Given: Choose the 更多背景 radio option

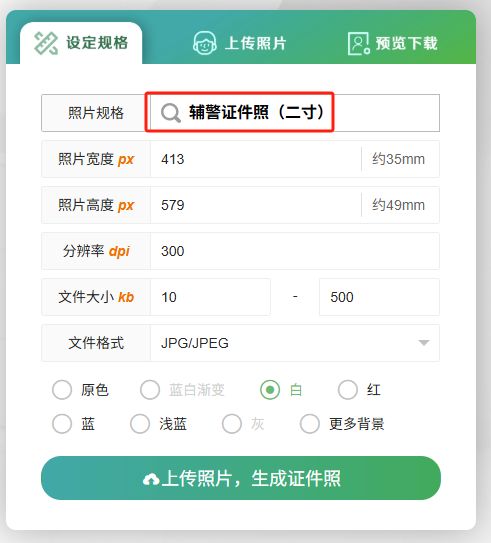Looking at the screenshot, I should [310, 424].
